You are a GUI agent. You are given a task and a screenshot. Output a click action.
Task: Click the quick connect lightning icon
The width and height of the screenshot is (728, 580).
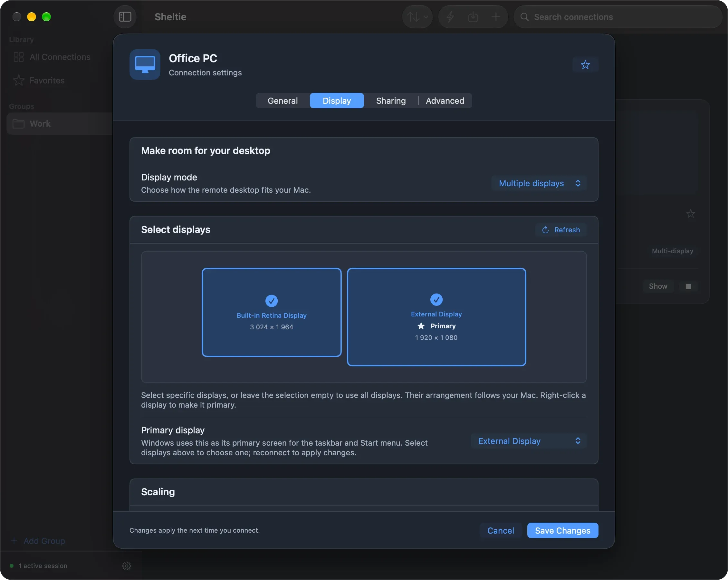(x=450, y=16)
